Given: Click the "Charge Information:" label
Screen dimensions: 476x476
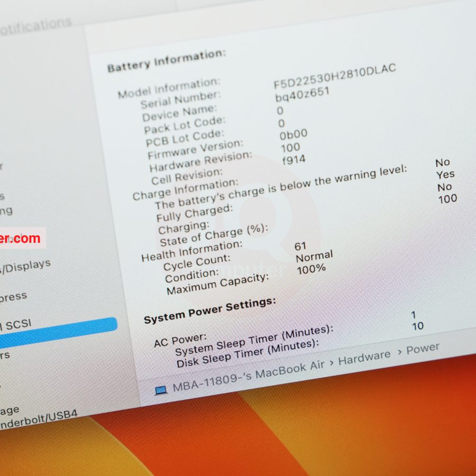Looking at the screenshot, I should tap(186, 189).
